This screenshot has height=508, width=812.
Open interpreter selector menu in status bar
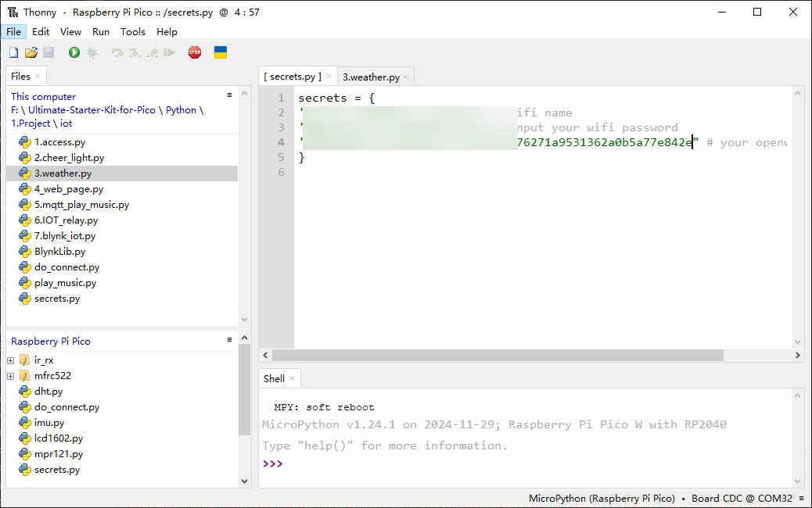coord(801,499)
